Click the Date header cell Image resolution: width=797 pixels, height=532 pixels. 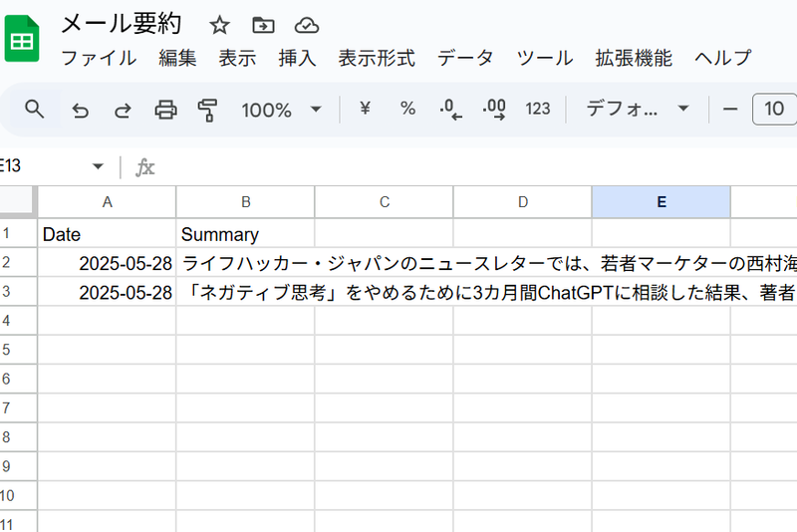(x=107, y=234)
